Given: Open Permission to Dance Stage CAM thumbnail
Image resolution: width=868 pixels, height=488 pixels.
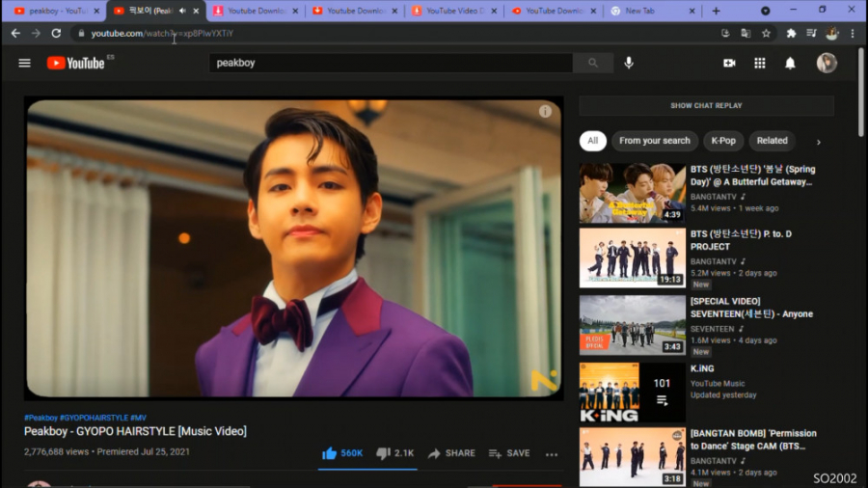Looking at the screenshot, I should click(632, 457).
